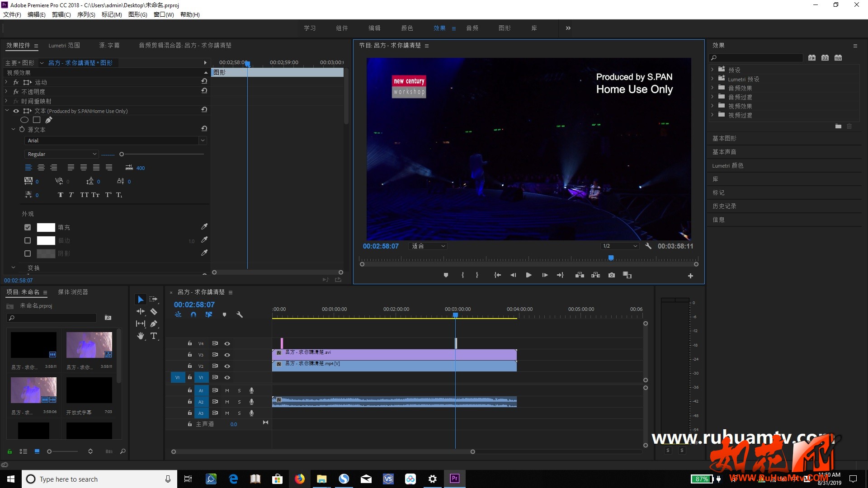Open the 基本声音 panel

(x=724, y=152)
